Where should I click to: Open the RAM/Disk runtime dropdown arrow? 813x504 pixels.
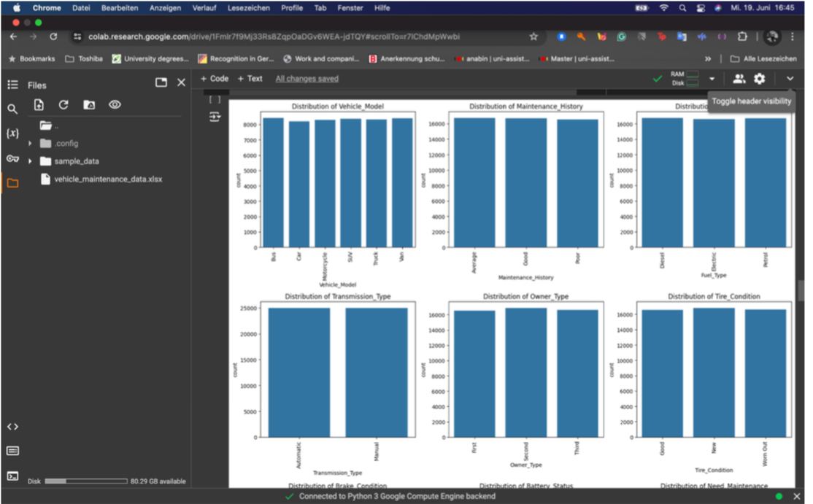pyautogui.click(x=712, y=79)
